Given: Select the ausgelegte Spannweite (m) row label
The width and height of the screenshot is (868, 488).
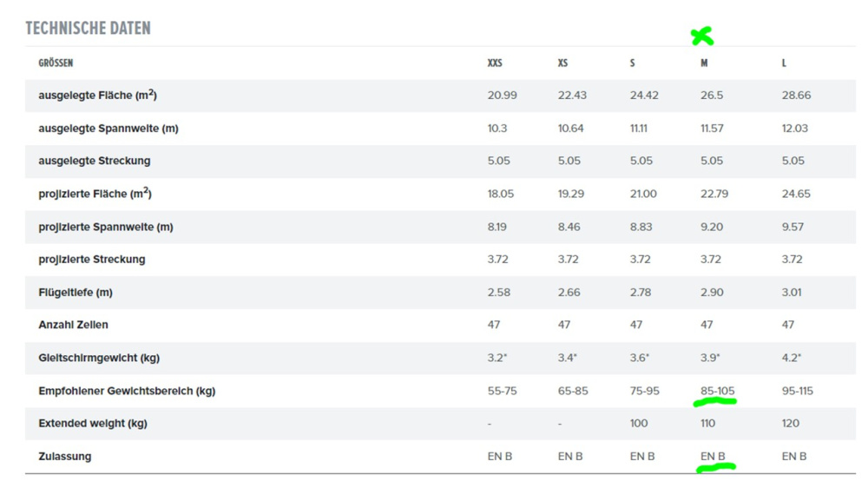Looking at the screenshot, I should [108, 129].
